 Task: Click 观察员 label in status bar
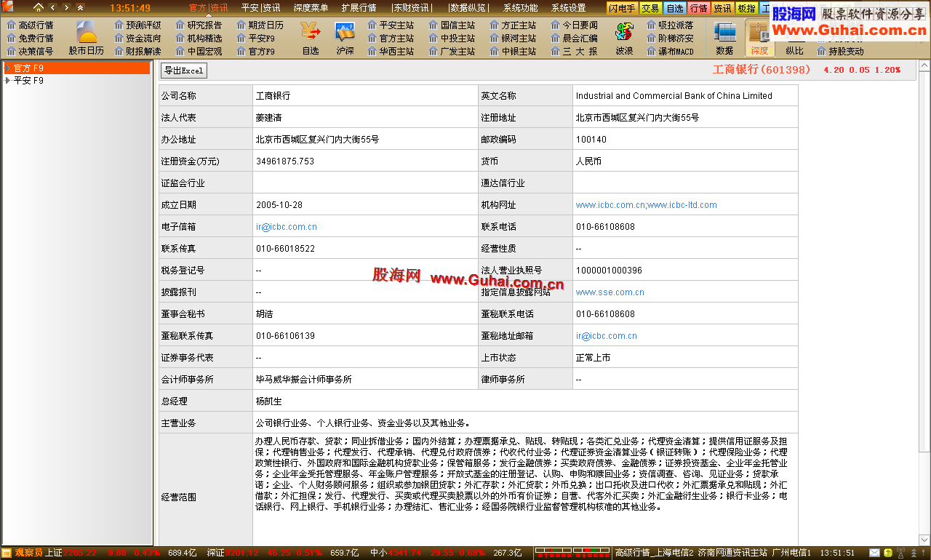pyautogui.click(x=29, y=553)
